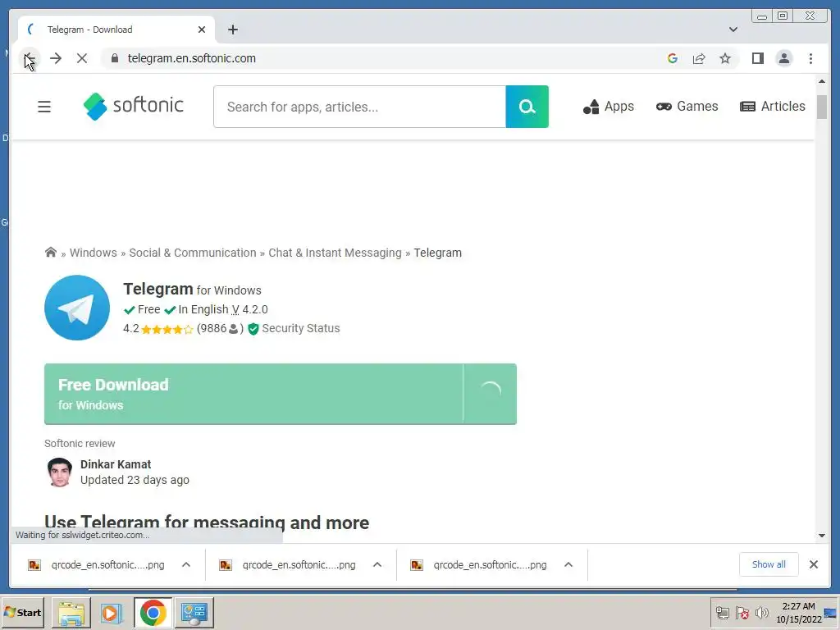The image size is (840, 630).
Task: Expand third qrcode download options chevron
Action: click(x=568, y=564)
